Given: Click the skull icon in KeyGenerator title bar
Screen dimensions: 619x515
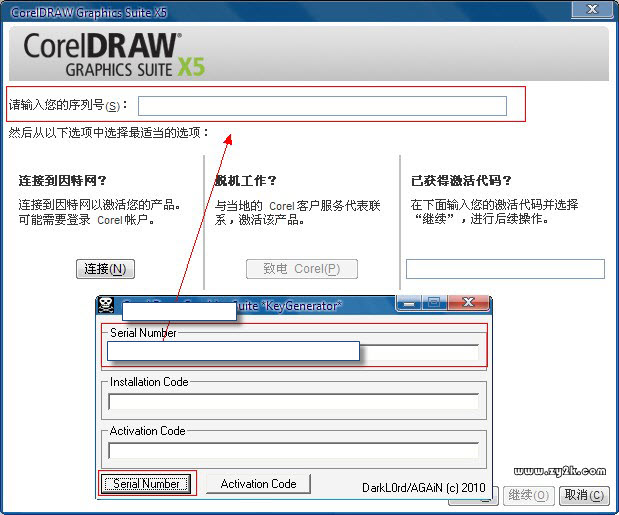Looking at the screenshot, I should pyautogui.click(x=106, y=305).
